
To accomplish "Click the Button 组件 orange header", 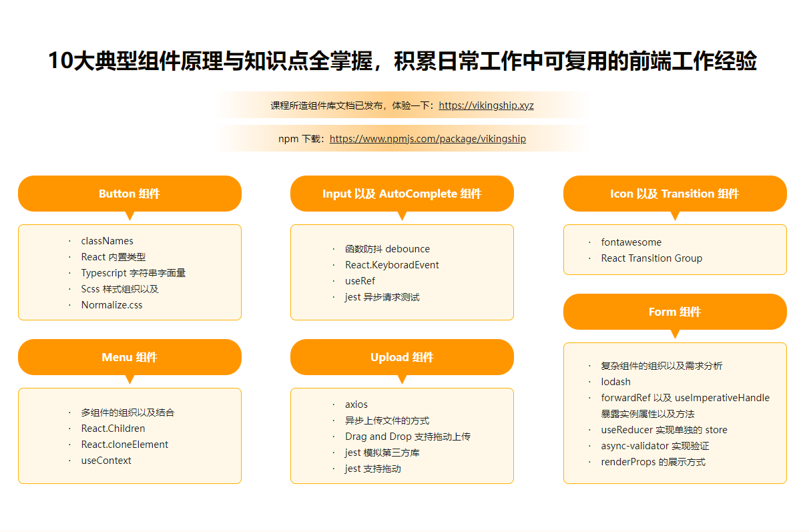I will point(129,194).
